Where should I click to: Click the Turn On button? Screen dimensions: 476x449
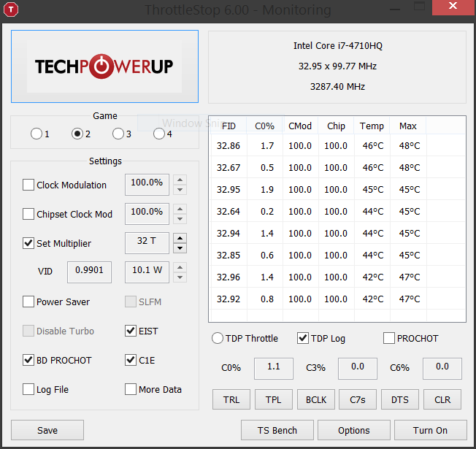point(431,430)
